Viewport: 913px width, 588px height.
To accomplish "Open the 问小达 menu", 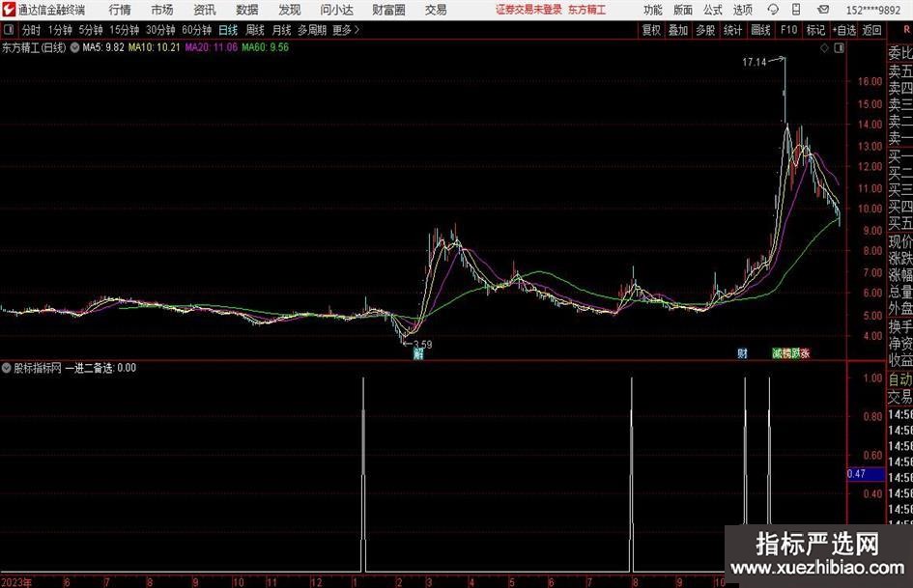I will pyautogui.click(x=336, y=10).
